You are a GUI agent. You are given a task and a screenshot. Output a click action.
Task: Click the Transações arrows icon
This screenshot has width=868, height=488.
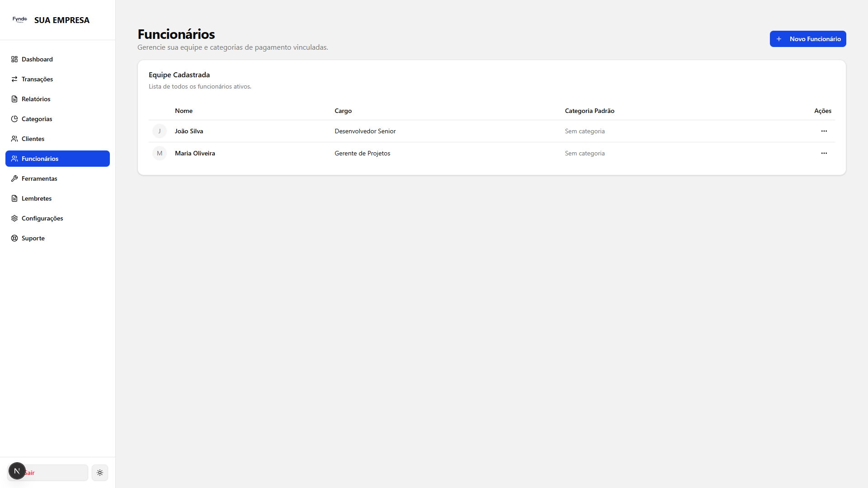[x=14, y=79]
